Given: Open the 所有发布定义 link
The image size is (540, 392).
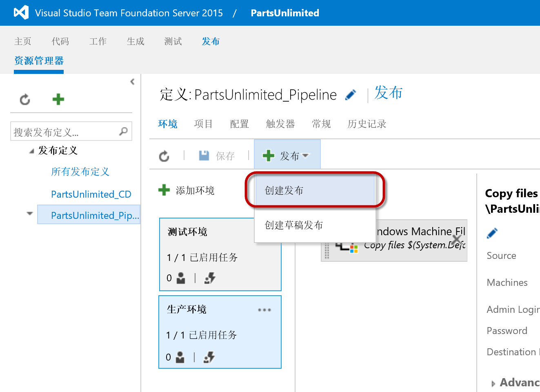Looking at the screenshot, I should [x=80, y=171].
